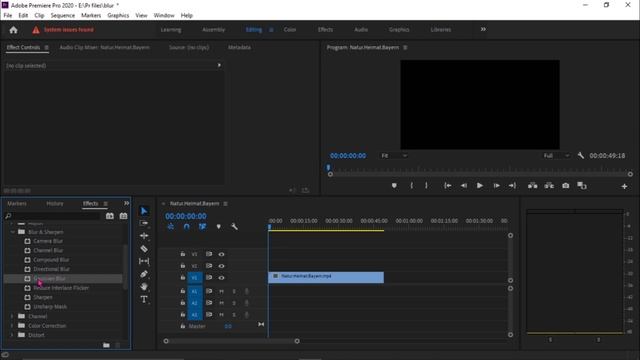Switch to the History tab
The image size is (640, 360).
coord(55,204)
